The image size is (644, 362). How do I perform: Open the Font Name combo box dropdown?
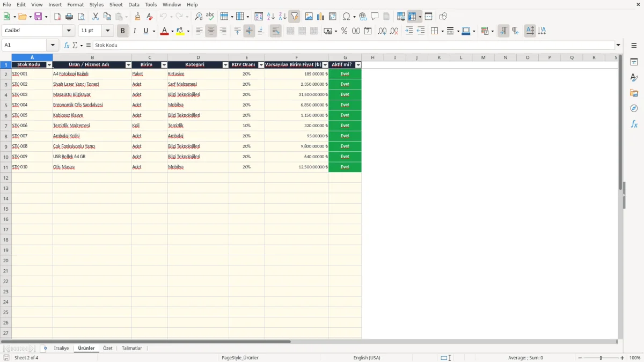click(x=69, y=31)
